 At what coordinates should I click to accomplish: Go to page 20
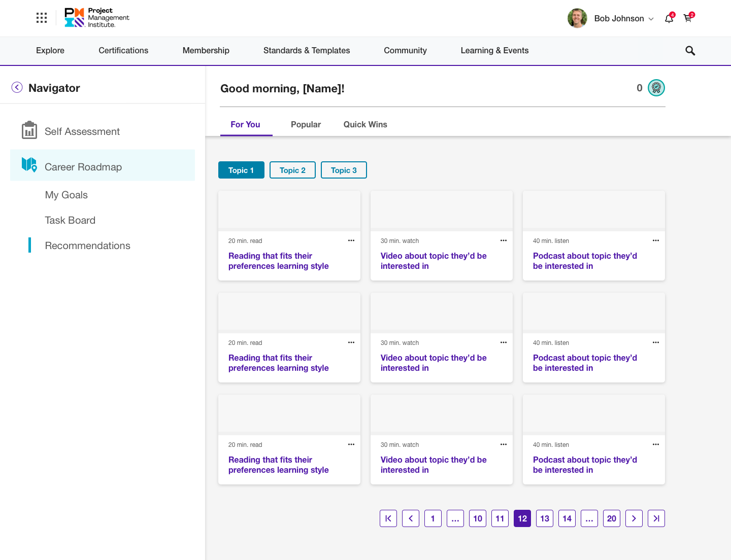click(612, 518)
